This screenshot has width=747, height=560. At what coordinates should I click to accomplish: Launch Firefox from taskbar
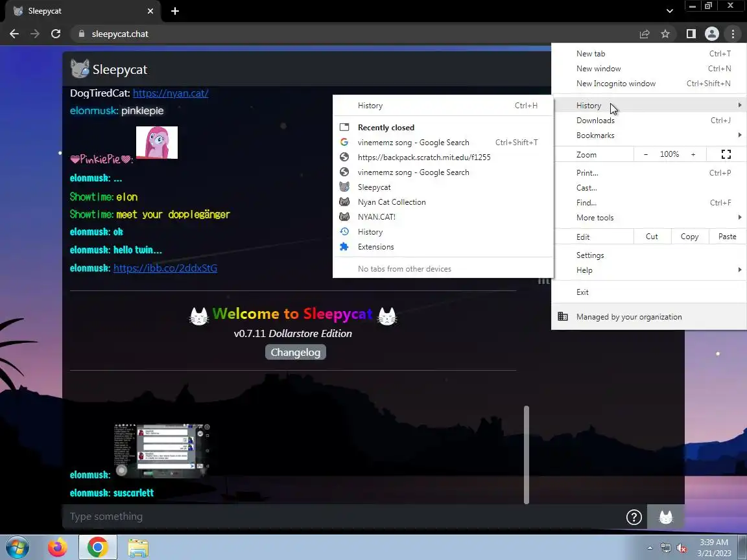pyautogui.click(x=58, y=548)
